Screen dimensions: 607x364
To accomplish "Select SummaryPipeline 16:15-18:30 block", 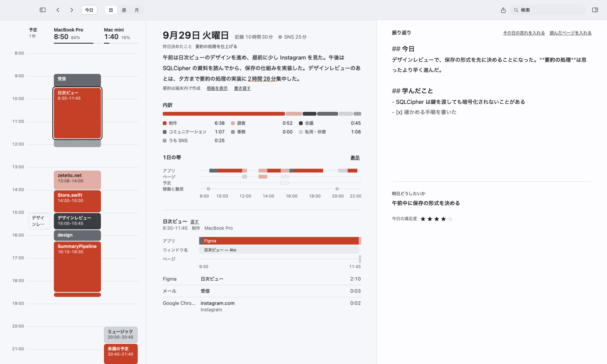I will [77, 267].
